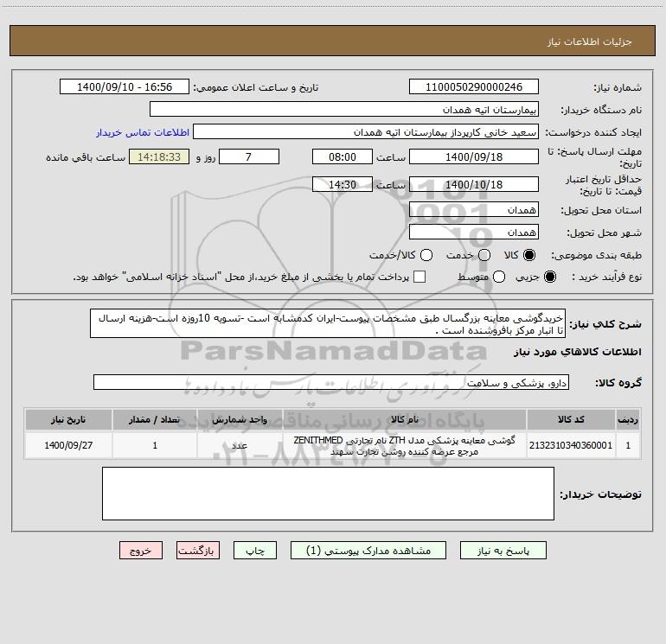Click the empty توضیحات خریدار text area
Screen dimensions: 666x644
pos(328,494)
